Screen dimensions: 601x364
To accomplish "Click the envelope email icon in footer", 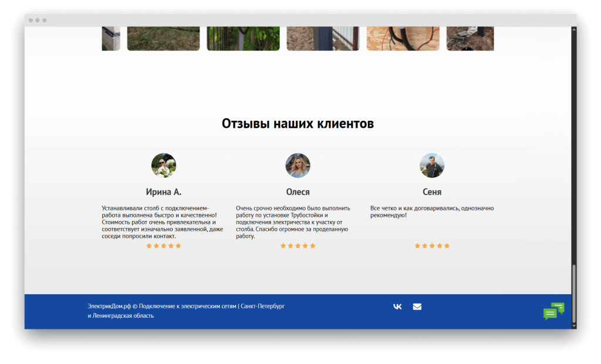I will click(x=417, y=306).
